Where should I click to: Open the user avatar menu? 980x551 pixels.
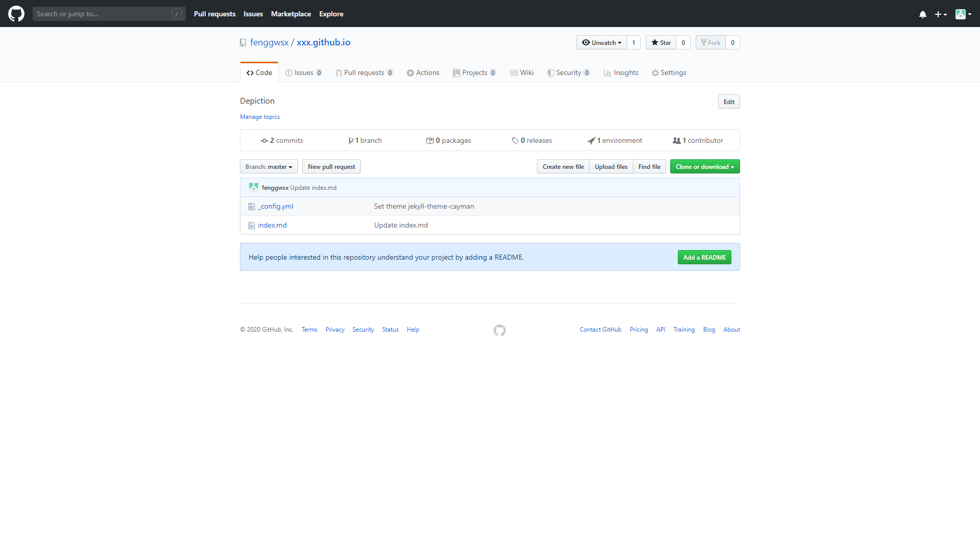pyautogui.click(x=963, y=14)
